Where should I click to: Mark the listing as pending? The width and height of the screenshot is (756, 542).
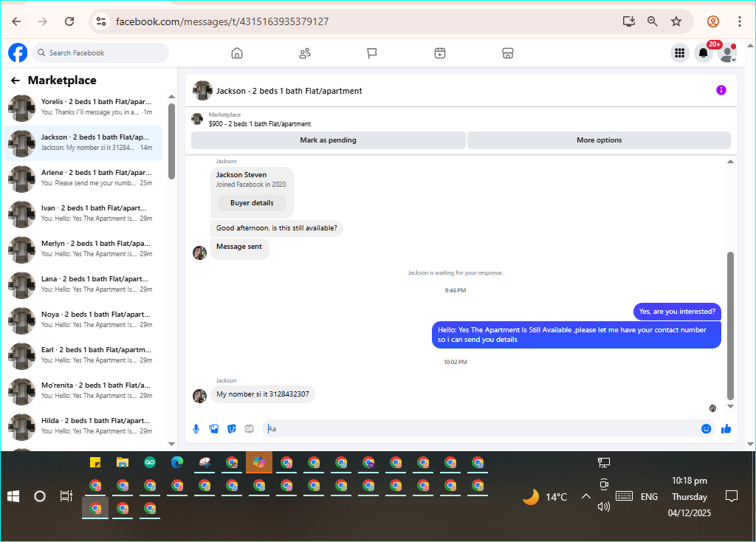tap(329, 140)
